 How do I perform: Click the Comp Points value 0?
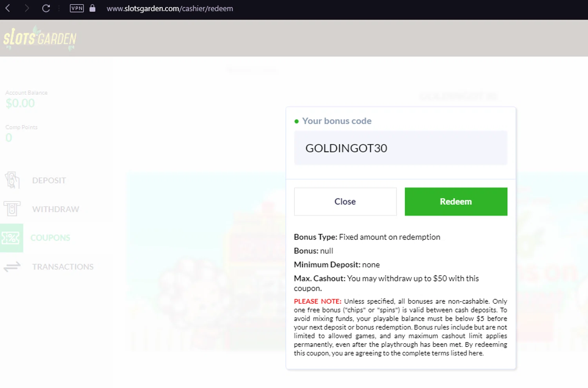point(9,138)
